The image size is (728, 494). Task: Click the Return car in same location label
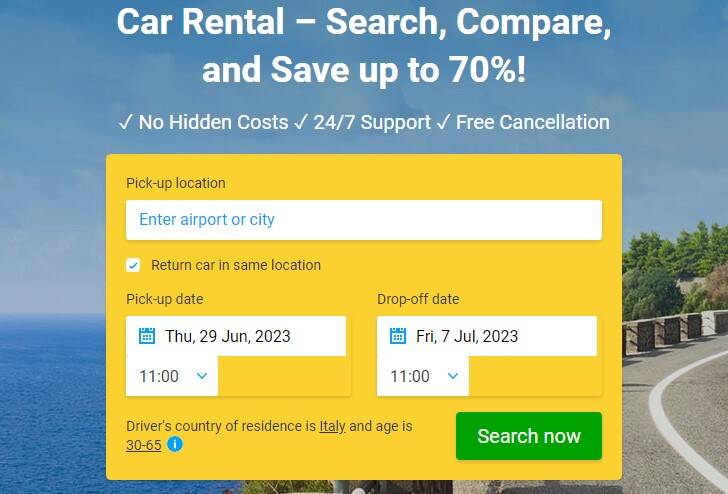coord(236,265)
